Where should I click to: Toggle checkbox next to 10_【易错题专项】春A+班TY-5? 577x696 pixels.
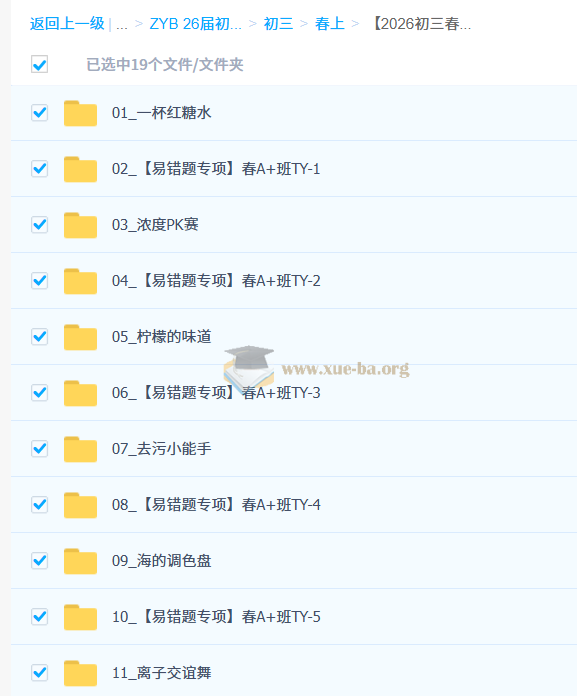click(x=40, y=617)
